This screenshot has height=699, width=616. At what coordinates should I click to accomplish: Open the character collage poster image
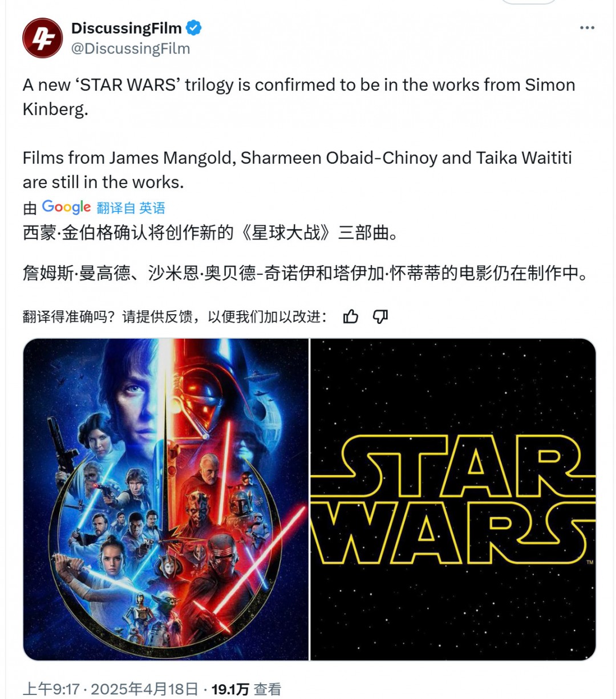pos(165,499)
